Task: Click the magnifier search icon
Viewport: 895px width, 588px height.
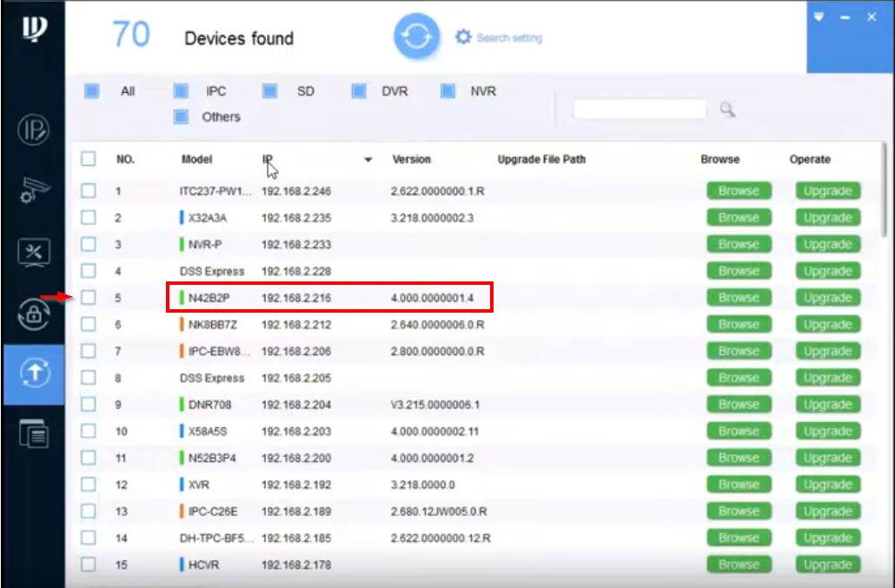Action: coord(726,109)
